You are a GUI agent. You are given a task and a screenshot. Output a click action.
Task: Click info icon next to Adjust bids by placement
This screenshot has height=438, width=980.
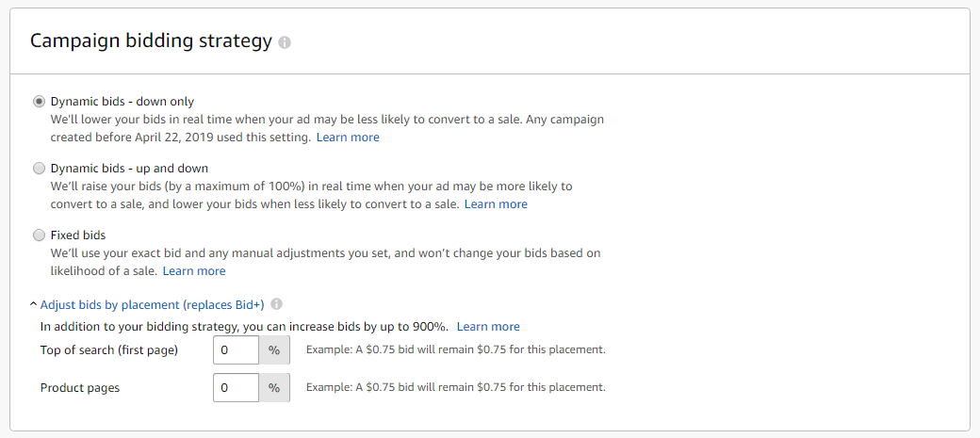276,304
